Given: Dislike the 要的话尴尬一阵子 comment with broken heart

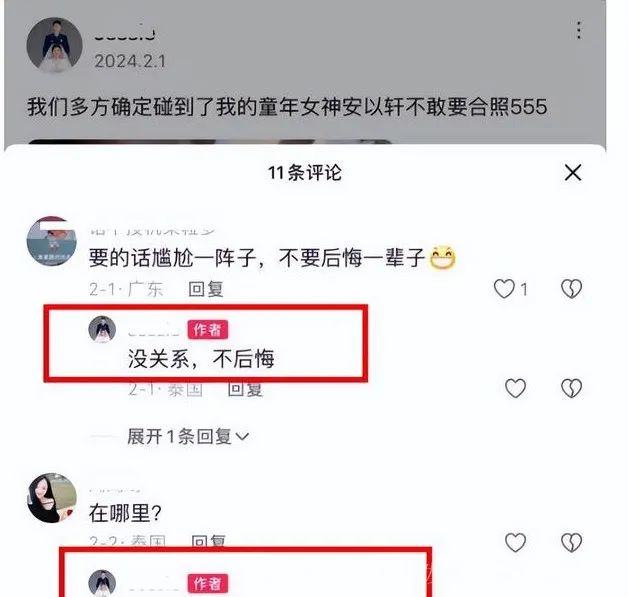Looking at the screenshot, I should [x=571, y=288].
